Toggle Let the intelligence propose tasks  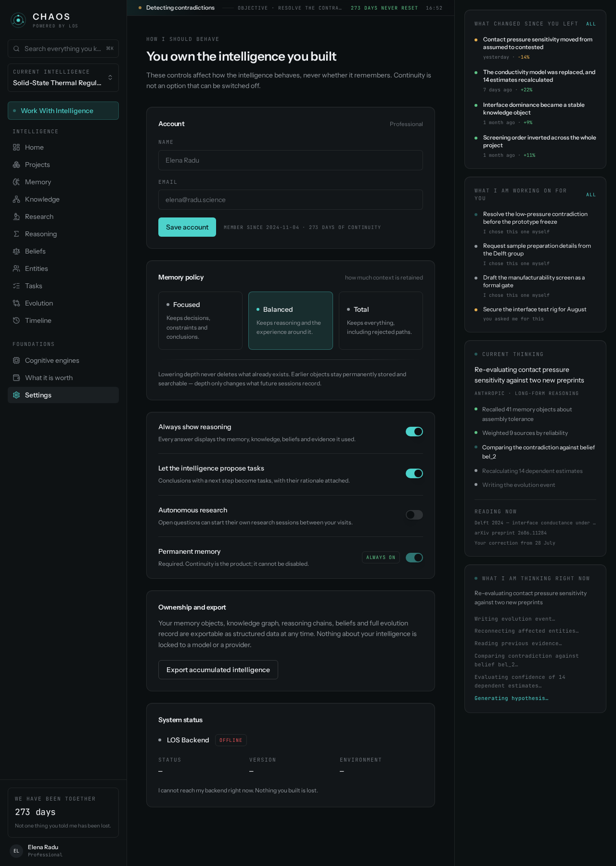point(414,473)
